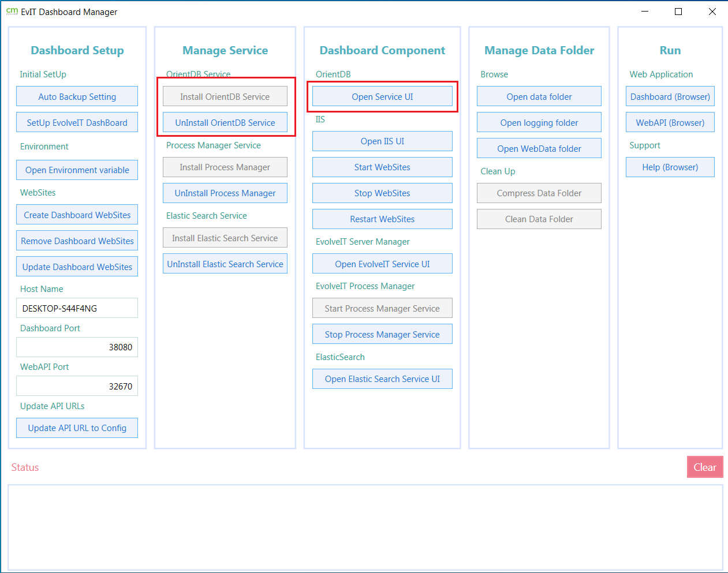Open EvolveIT Service UI
The width and height of the screenshot is (728, 573).
382,264
